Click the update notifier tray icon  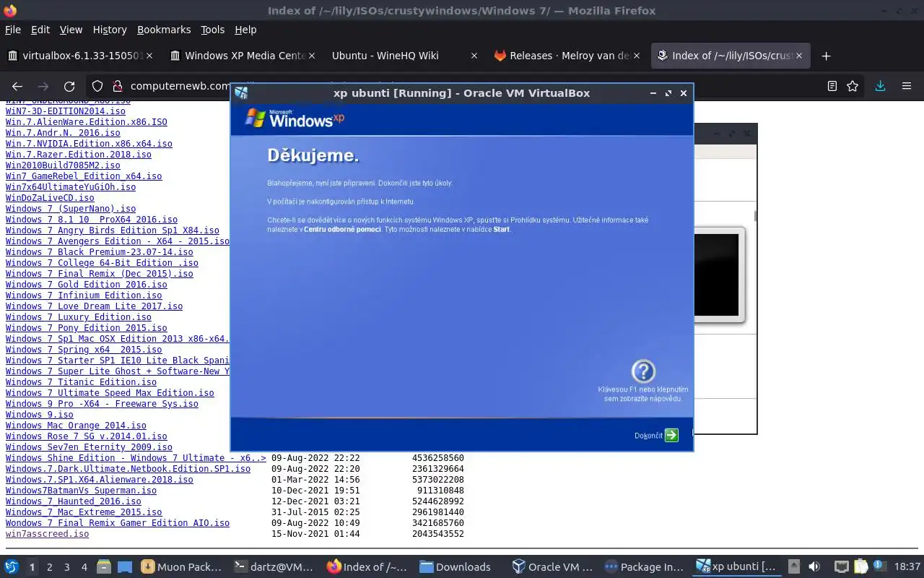coord(880,567)
